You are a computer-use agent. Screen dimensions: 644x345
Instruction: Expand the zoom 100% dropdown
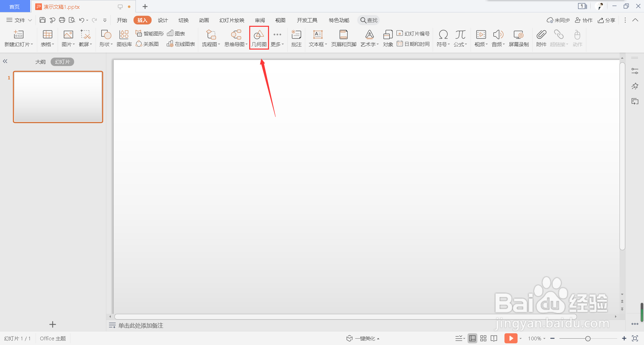(544, 339)
